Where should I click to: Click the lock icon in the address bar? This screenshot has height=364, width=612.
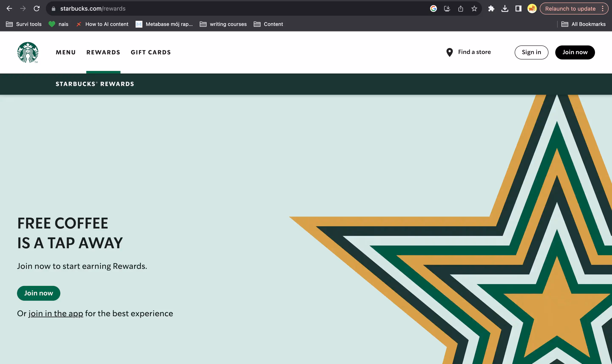53,8
